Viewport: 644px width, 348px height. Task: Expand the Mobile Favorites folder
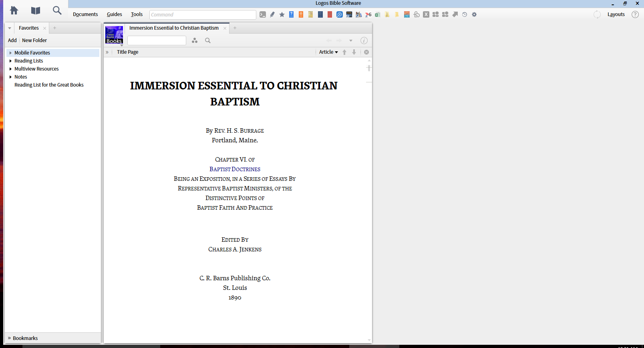10,53
